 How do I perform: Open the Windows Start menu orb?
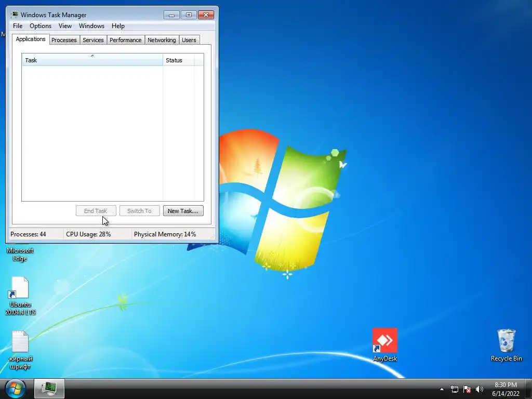tap(15, 389)
